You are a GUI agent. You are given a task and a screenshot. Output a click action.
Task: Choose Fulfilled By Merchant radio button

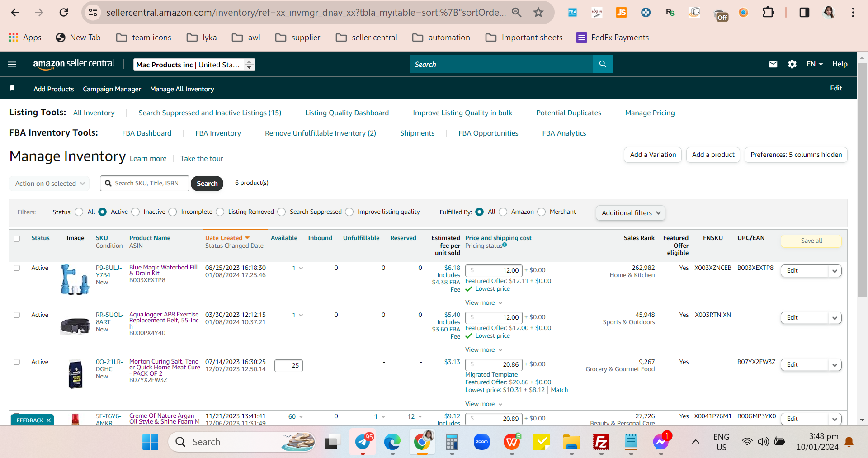point(542,212)
